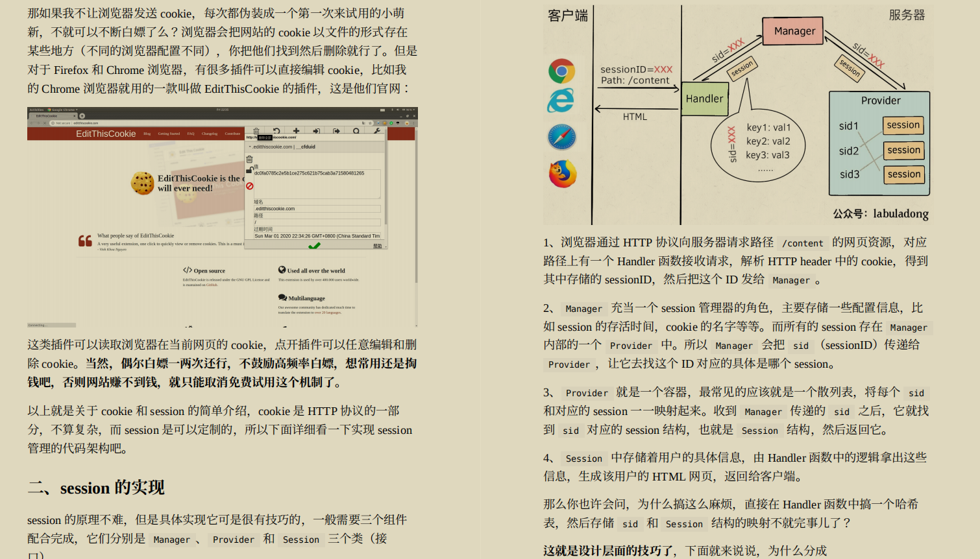Click the 客户端 label in diagram
Image resolution: width=980 pixels, height=559 pixels.
tap(568, 15)
